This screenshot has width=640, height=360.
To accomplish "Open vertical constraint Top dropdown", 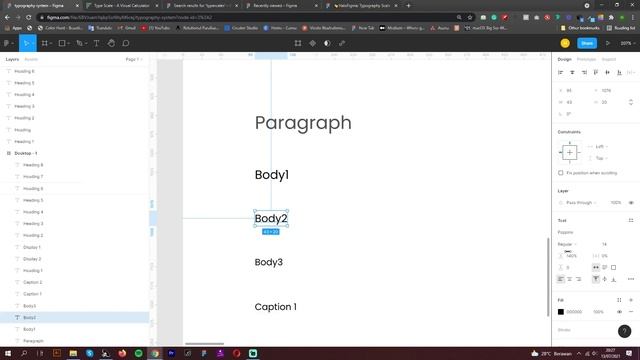I will pyautogui.click(x=602, y=158).
